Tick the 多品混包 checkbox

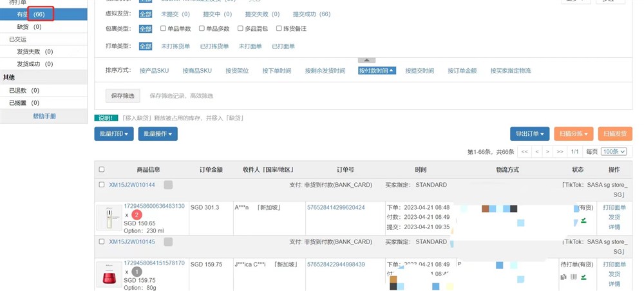pos(240,28)
